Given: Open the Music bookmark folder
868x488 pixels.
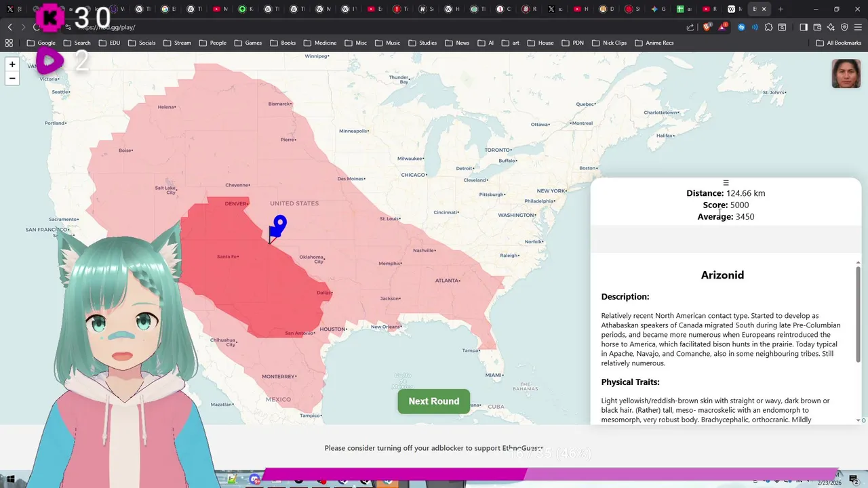Looking at the screenshot, I should (387, 43).
